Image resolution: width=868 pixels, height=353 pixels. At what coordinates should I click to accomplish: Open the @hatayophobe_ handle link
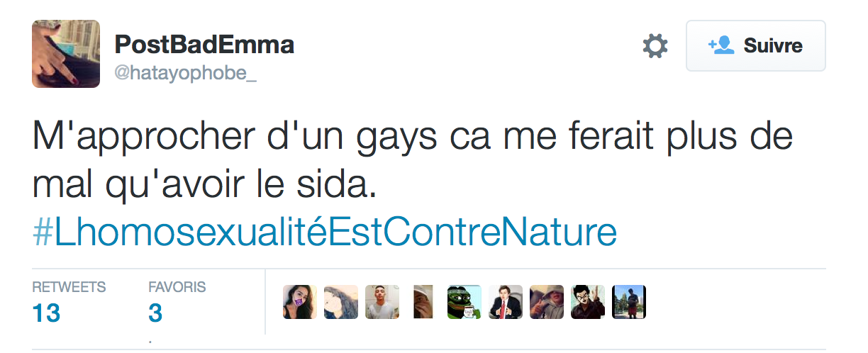click(x=185, y=74)
